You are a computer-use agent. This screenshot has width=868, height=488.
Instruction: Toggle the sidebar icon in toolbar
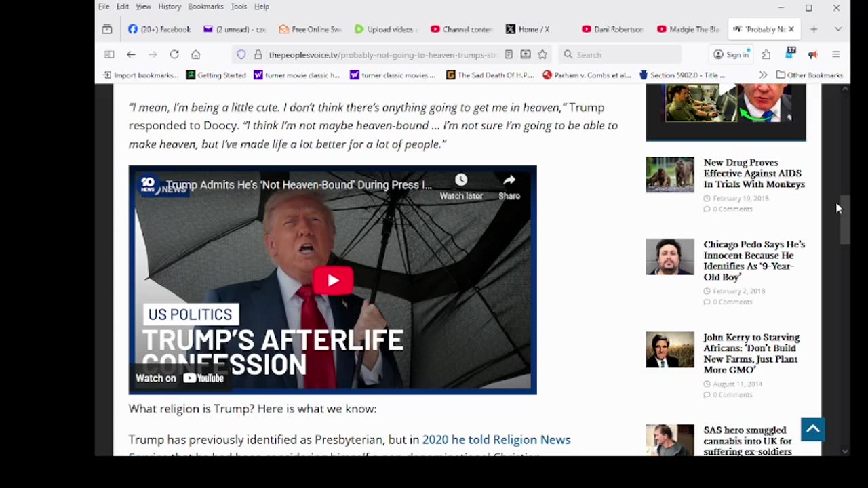109,54
